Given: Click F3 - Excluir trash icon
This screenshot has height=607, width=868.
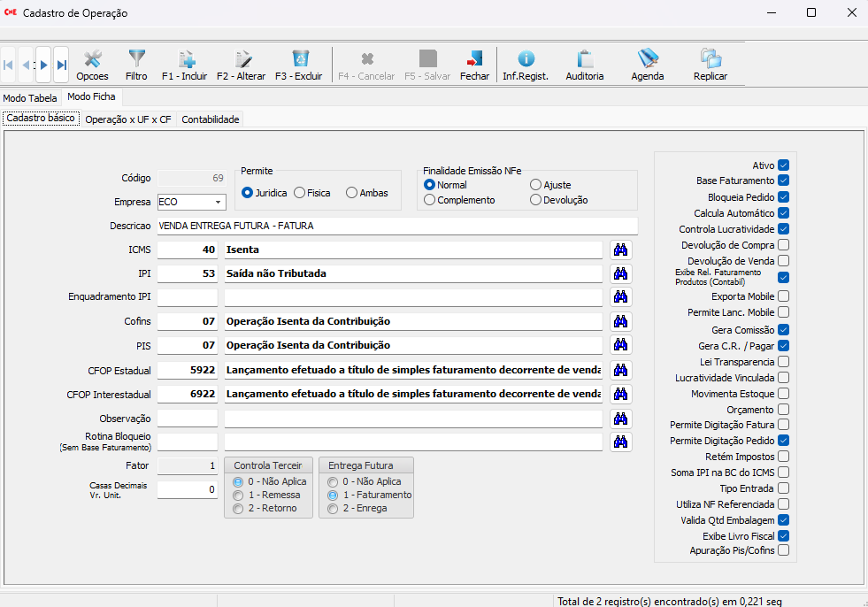Looking at the screenshot, I should click(x=299, y=65).
